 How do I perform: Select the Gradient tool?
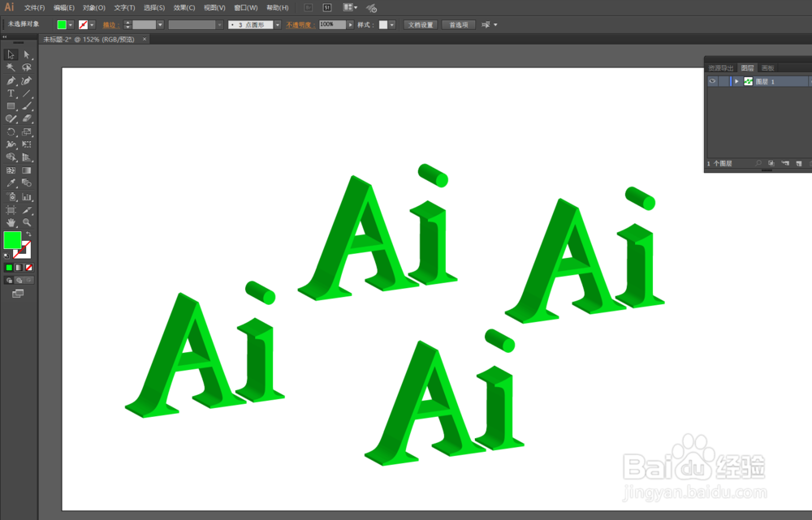[27, 170]
